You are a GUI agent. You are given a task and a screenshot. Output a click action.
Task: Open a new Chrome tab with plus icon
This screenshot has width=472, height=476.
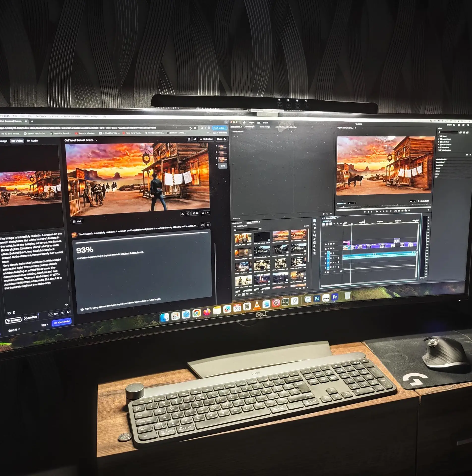[x=32, y=121]
